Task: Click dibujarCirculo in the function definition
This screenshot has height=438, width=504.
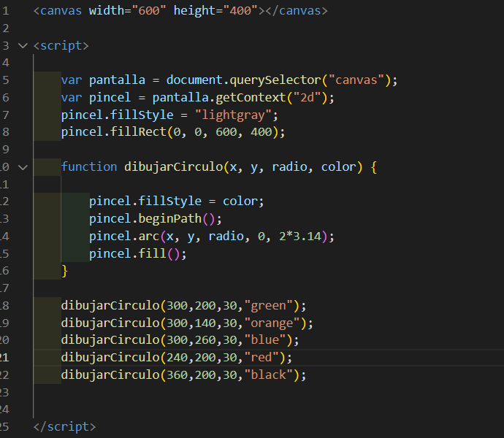Action: [173, 166]
